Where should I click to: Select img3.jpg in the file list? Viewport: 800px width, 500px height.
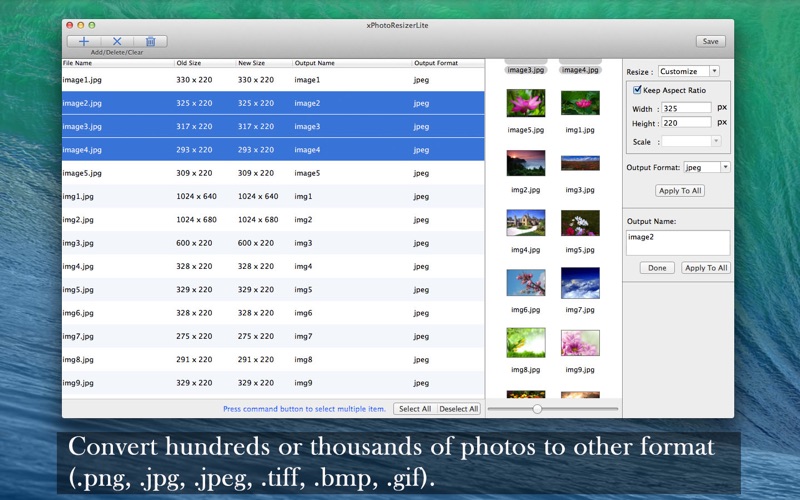pos(273,243)
